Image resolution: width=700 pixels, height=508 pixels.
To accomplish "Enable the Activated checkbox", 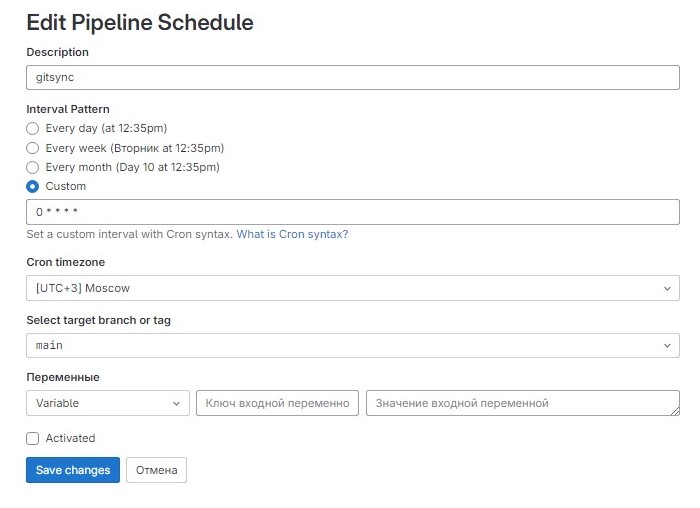I will pos(33,438).
